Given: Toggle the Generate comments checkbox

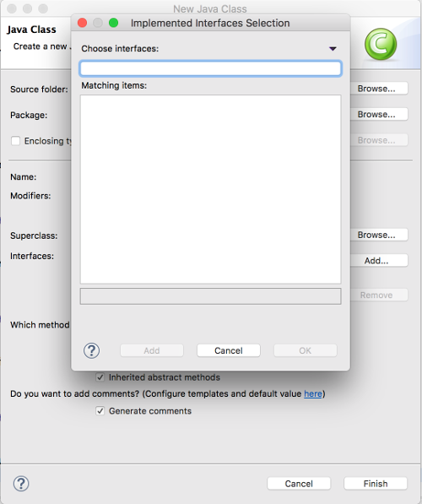Looking at the screenshot, I should tap(100, 411).
